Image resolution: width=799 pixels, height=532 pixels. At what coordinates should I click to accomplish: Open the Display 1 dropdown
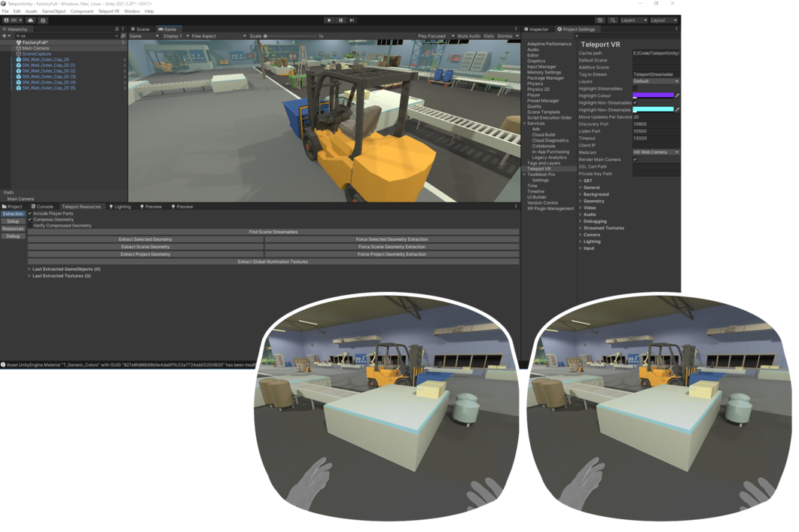click(x=175, y=36)
